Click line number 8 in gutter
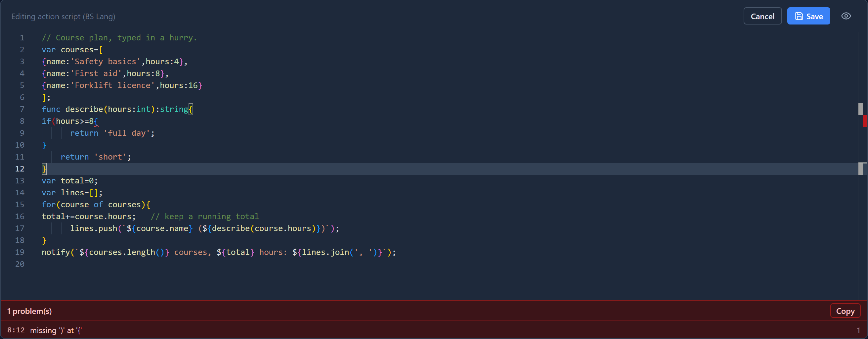 click(22, 121)
